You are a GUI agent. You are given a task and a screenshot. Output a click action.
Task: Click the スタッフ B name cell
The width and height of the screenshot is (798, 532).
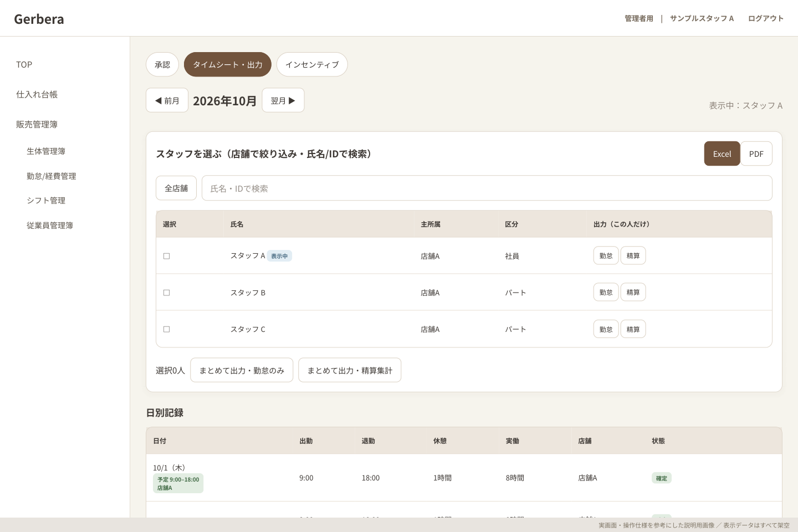pos(248,293)
